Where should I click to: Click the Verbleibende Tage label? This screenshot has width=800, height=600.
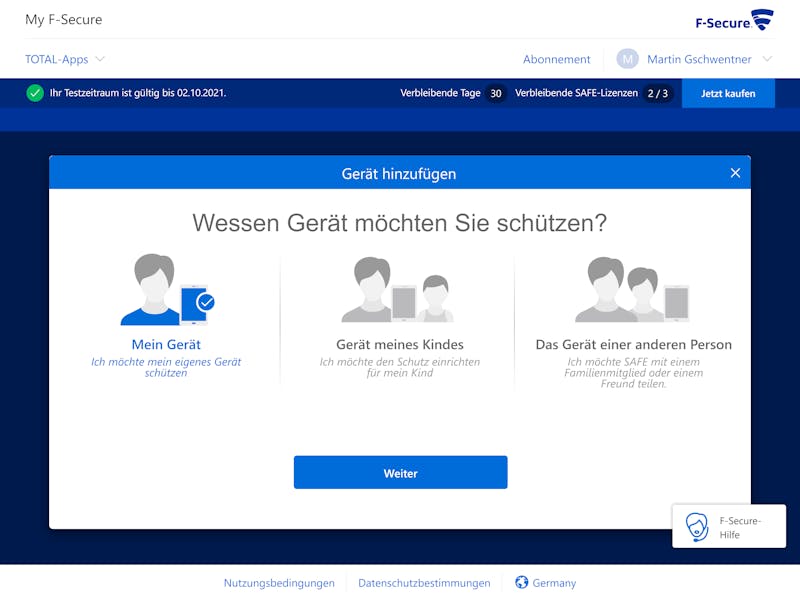(x=440, y=93)
